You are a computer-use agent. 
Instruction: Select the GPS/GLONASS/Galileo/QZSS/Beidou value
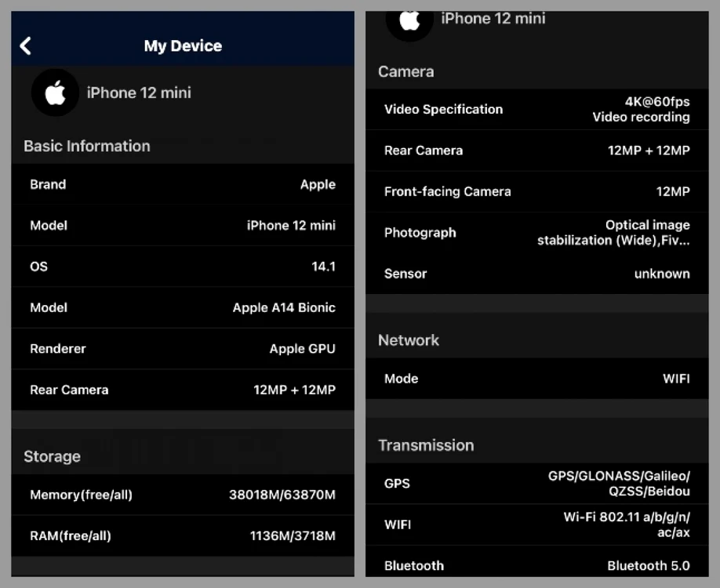[x=619, y=484]
